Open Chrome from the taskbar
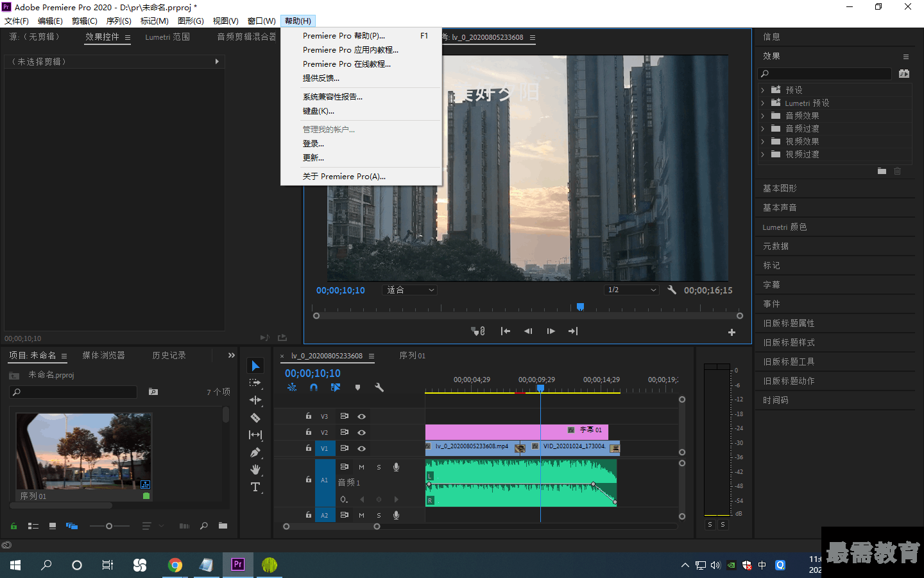The width and height of the screenshot is (924, 578). (x=175, y=565)
